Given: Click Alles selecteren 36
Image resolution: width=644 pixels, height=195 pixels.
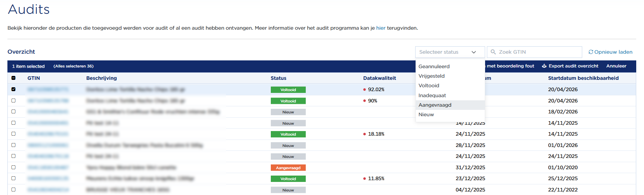Looking at the screenshot, I should pyautogui.click(x=73, y=66).
